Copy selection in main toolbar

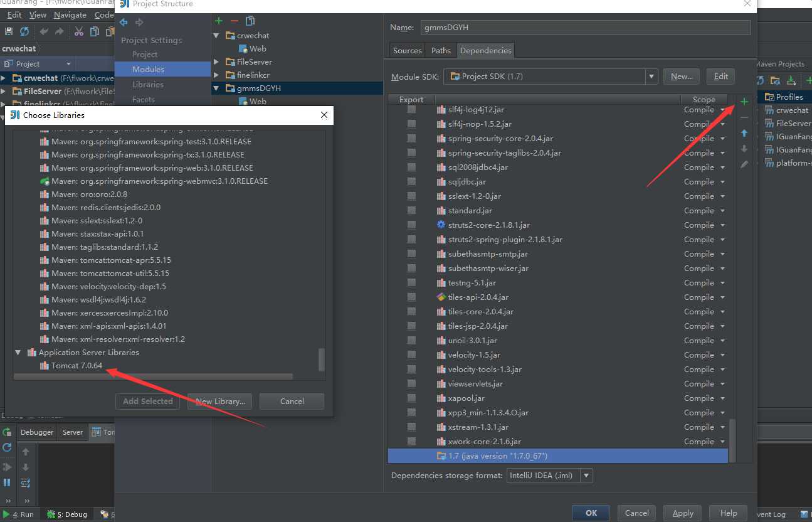[95, 31]
